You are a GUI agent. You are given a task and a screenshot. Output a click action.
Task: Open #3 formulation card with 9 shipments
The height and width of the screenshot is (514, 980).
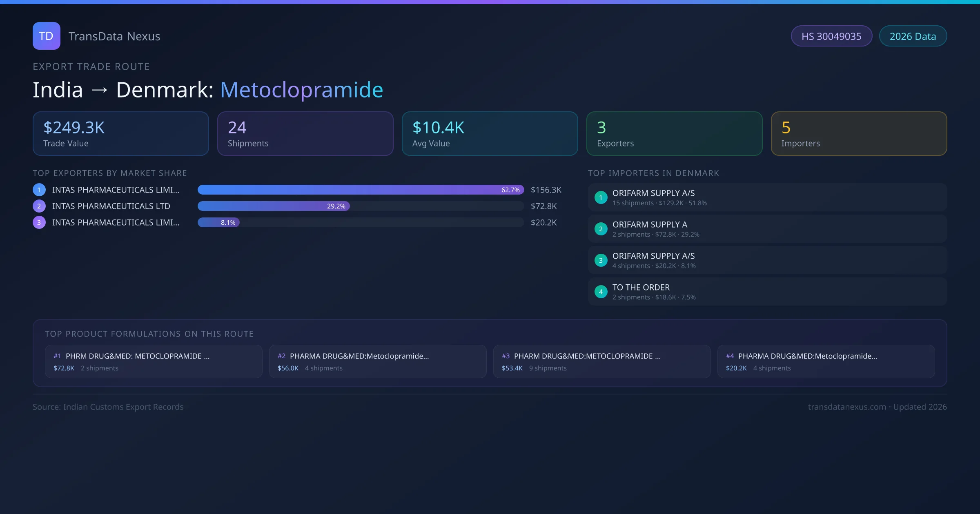coord(601,361)
